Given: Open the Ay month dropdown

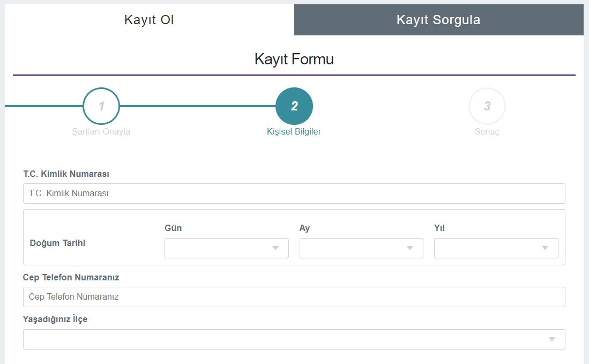Looking at the screenshot, I should [361, 248].
